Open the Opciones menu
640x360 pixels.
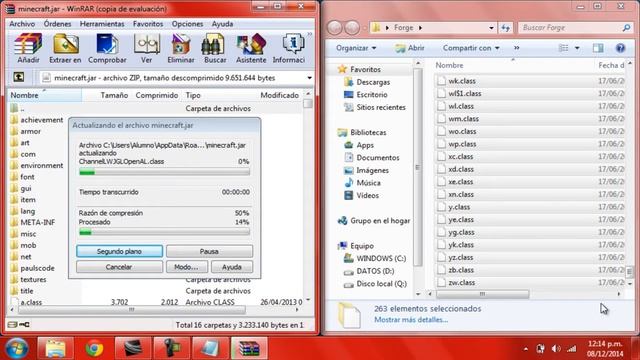tap(187, 24)
